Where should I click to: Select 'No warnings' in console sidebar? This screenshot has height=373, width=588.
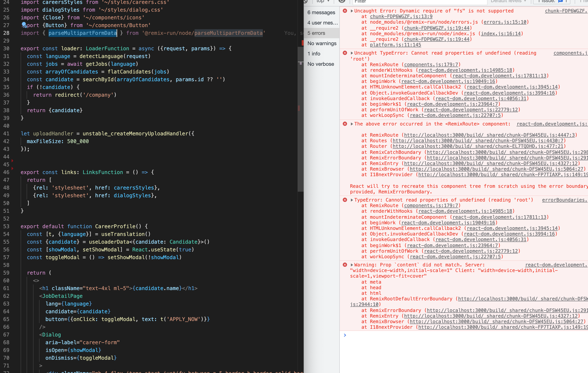click(x=321, y=43)
